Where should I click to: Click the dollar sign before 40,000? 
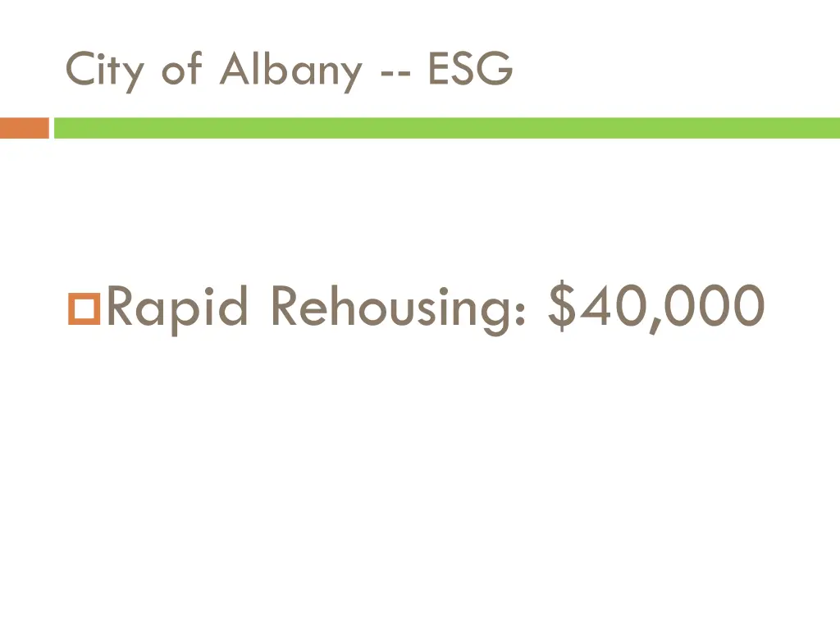coord(567,307)
